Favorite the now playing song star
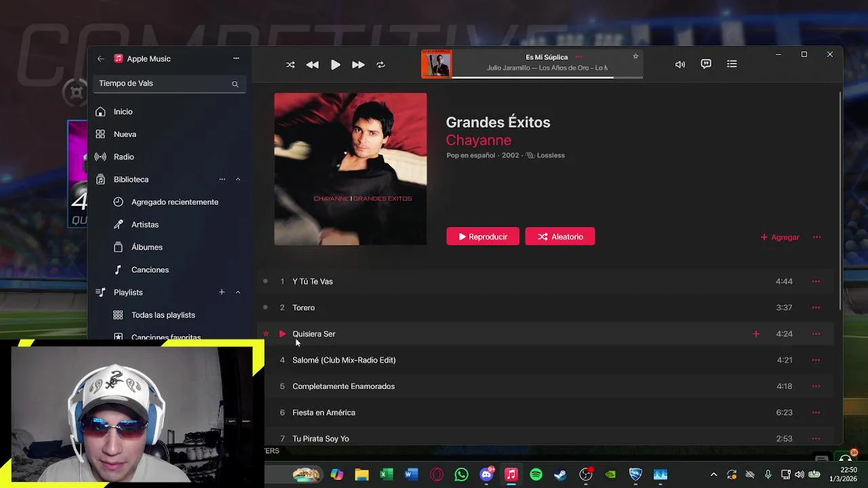 [x=635, y=56]
